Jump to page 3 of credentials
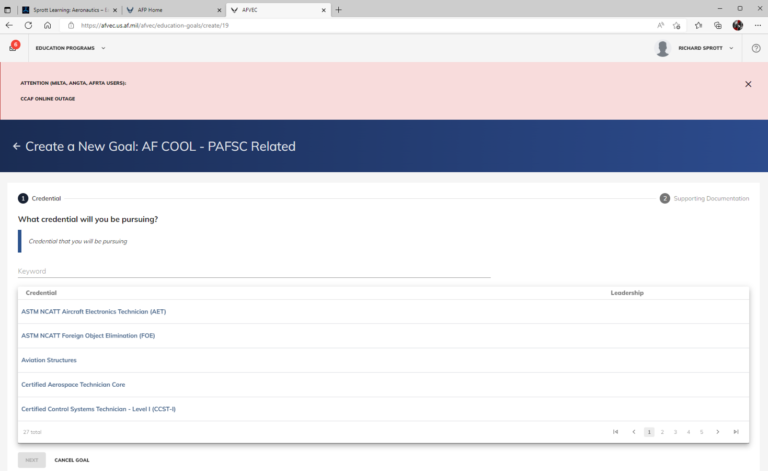Viewport: 768px width, 471px height. pyautogui.click(x=675, y=432)
